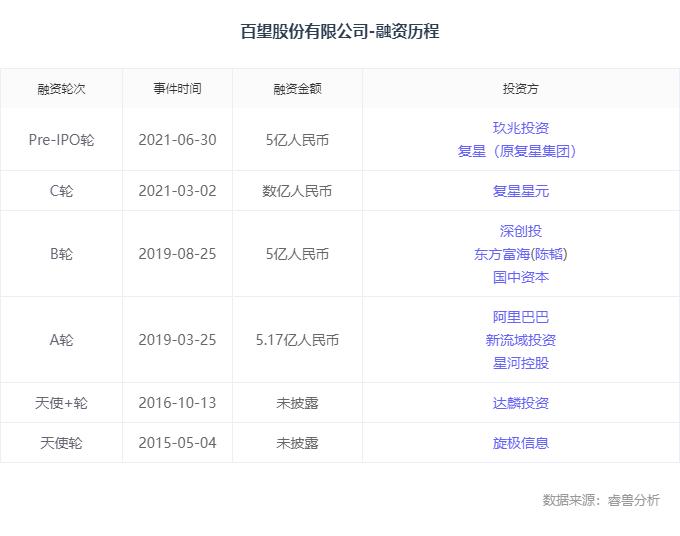Click 未披露 in the 天使轮 row
The image size is (680, 536).
click(x=298, y=443)
